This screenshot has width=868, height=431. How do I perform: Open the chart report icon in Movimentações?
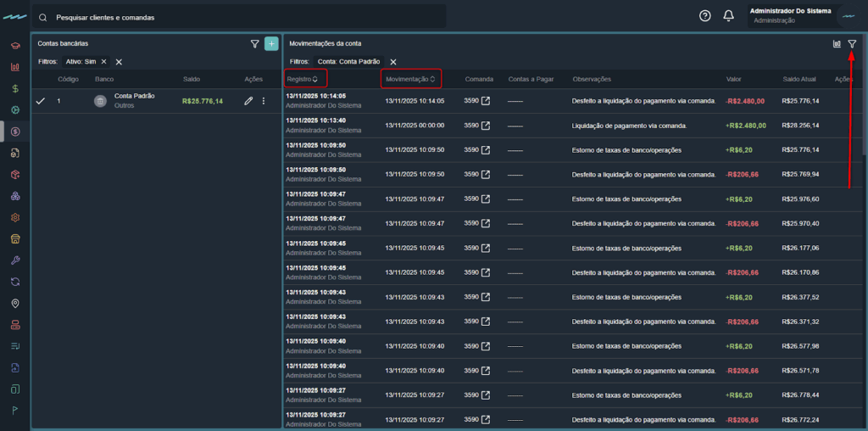(837, 44)
